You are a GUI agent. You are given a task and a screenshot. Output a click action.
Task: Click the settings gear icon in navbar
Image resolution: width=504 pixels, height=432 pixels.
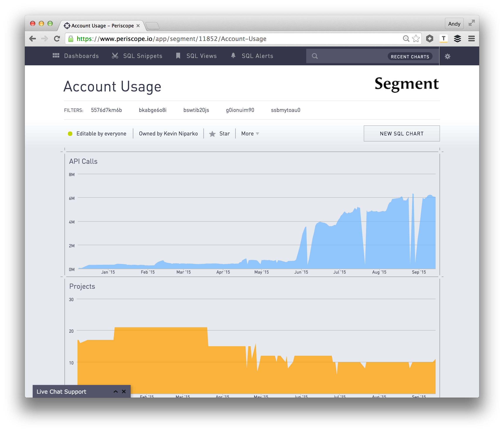pyautogui.click(x=447, y=56)
